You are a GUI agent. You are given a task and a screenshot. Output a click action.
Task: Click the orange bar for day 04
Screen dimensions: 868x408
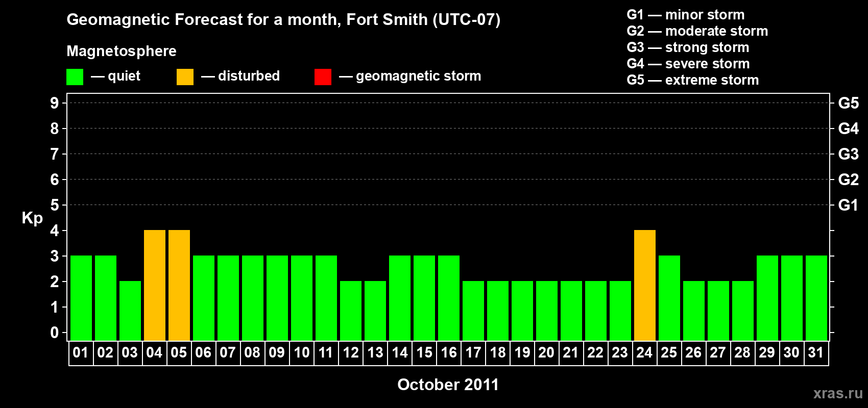[x=155, y=286]
